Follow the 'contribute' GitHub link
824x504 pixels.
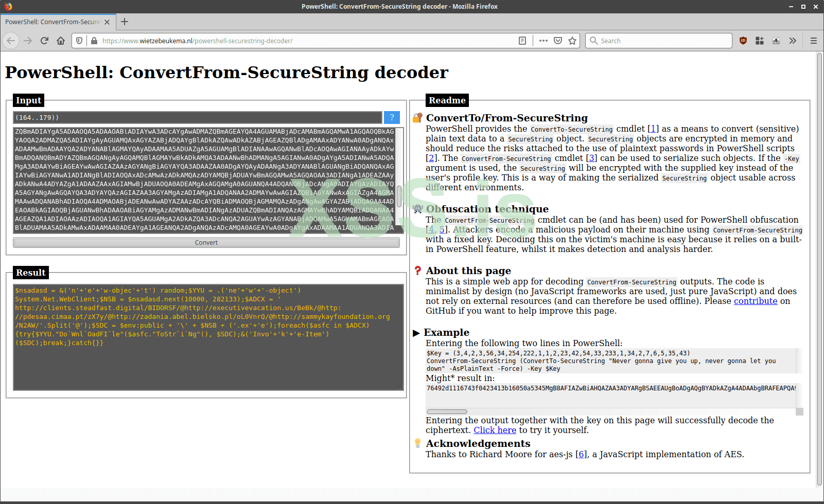coord(756,301)
